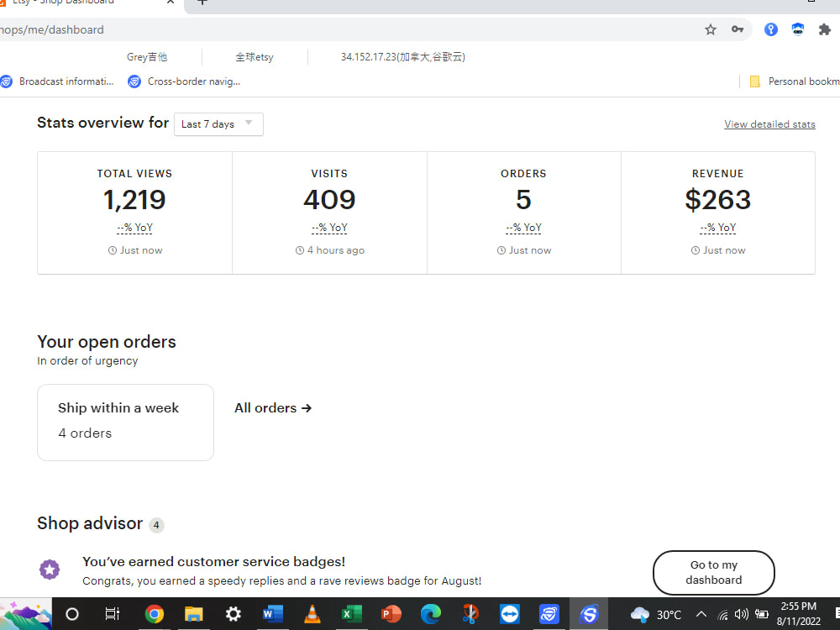This screenshot has height=630, width=840.
Task: Click the Shop advisor count badge 4
Action: pyautogui.click(x=156, y=525)
